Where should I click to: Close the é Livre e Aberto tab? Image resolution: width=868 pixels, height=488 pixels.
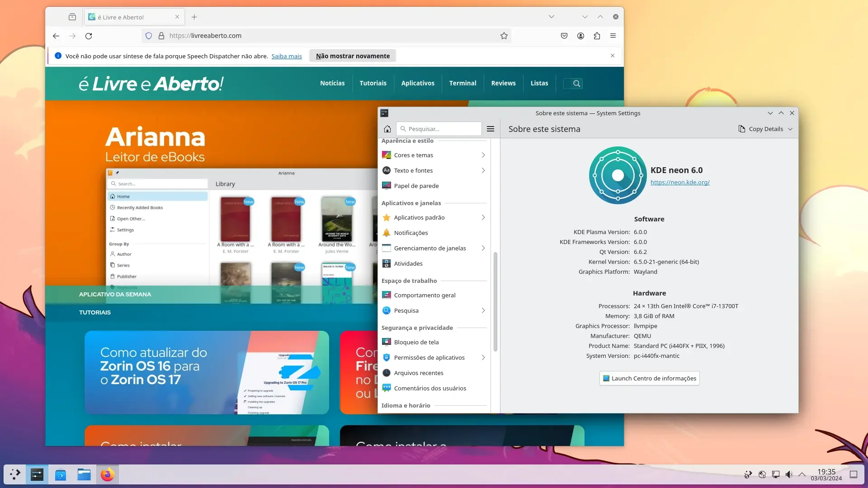177,17
